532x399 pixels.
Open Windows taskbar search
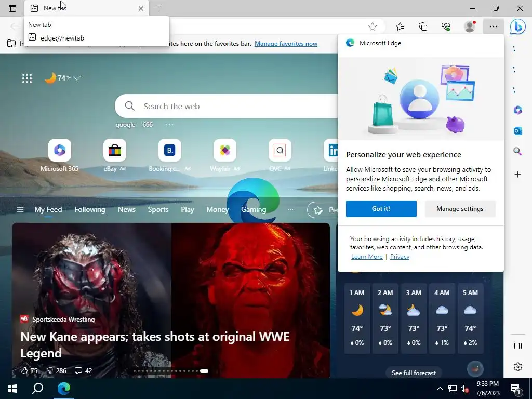[37, 389]
